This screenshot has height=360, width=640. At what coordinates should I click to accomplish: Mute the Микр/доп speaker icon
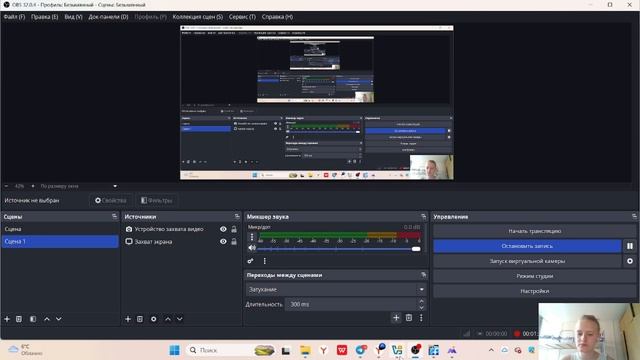(252, 248)
